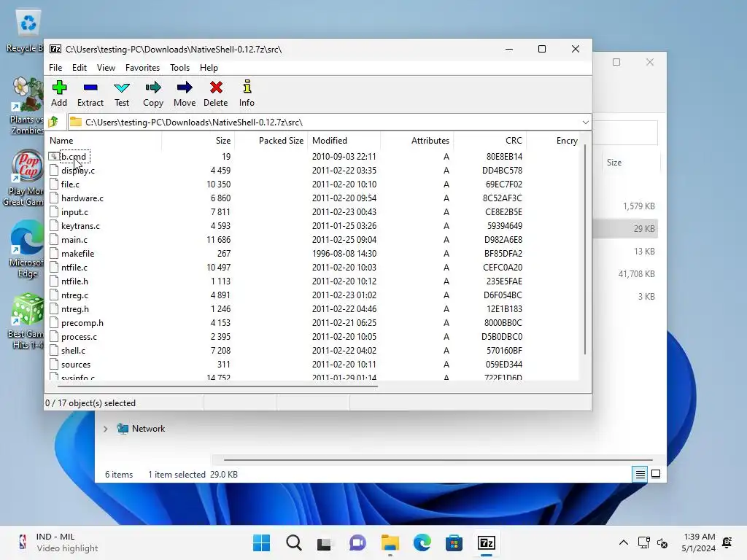Expand Network in the Explorer window
Screen dimensions: 747x560
[x=105, y=429]
